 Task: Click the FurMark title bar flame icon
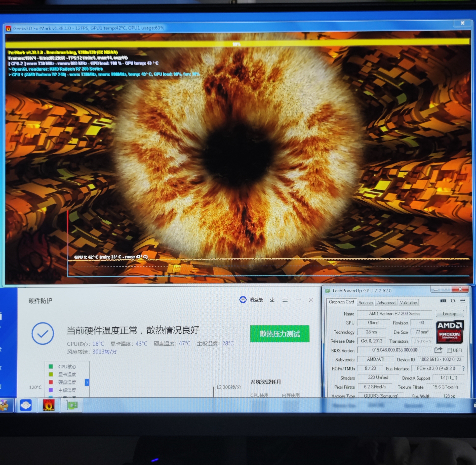click(8, 29)
